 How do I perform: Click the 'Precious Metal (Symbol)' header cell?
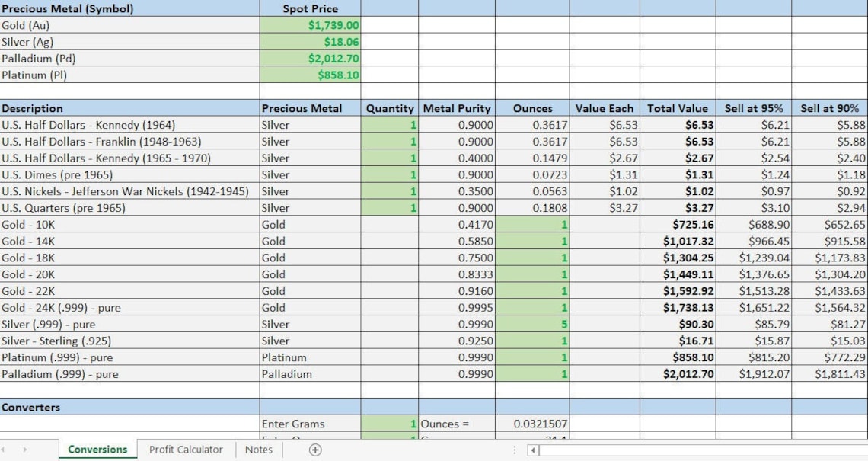129,8
